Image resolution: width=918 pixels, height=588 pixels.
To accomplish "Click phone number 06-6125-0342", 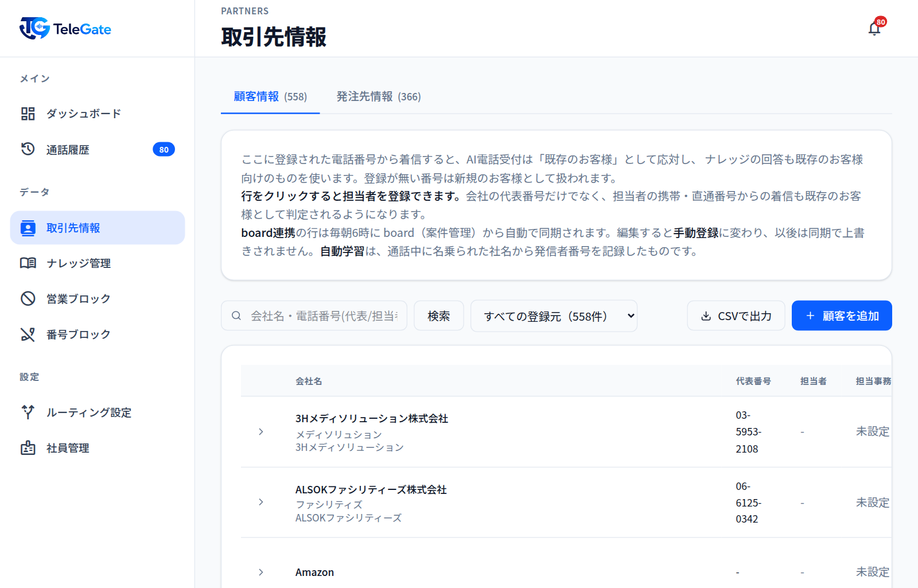I will click(x=749, y=503).
